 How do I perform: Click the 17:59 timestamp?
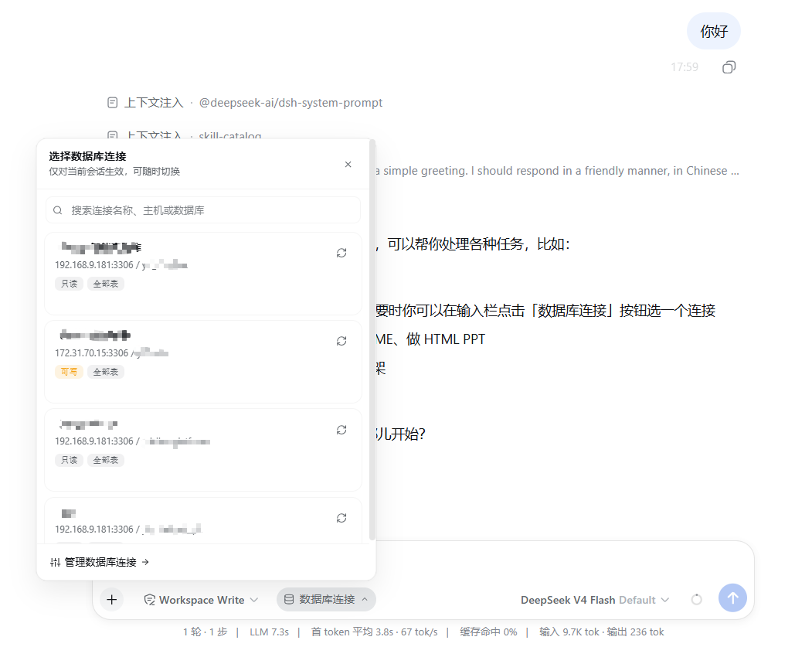pyautogui.click(x=684, y=66)
